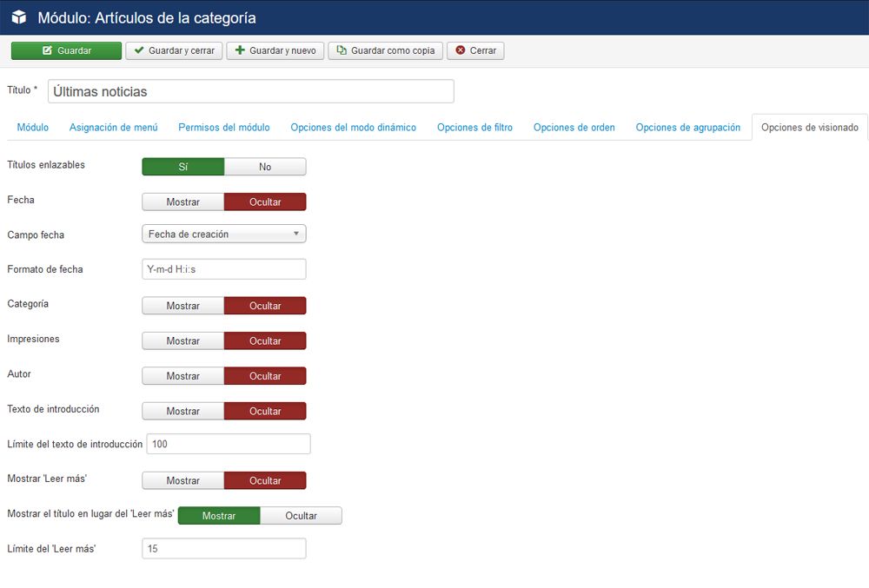The image size is (869, 588).
Task: Choose Mostrar for Categoría
Action: tap(182, 306)
